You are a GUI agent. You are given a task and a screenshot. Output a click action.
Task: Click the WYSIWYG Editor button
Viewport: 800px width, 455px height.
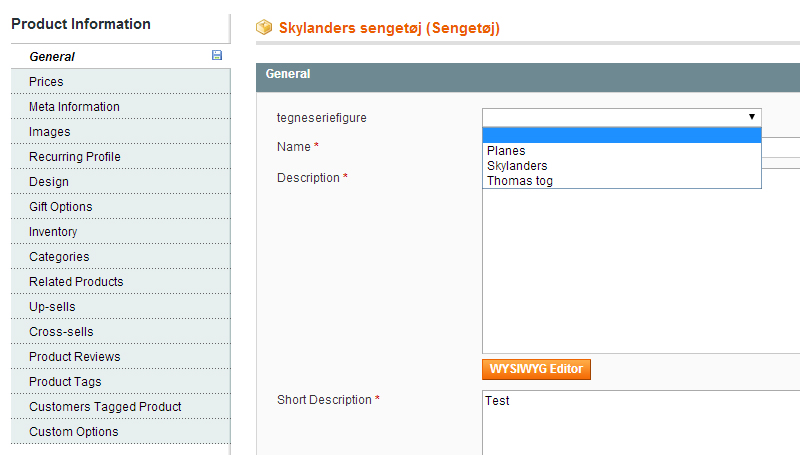(536, 369)
